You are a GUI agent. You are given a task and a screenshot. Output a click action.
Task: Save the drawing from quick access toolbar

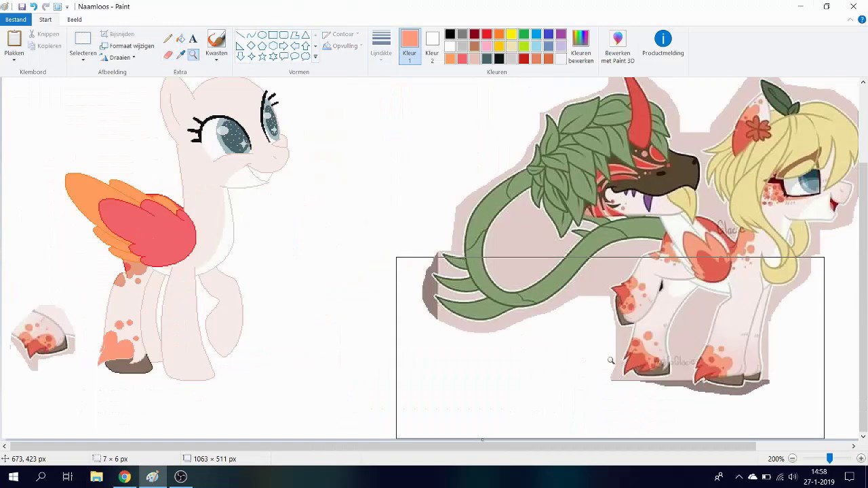coord(22,7)
